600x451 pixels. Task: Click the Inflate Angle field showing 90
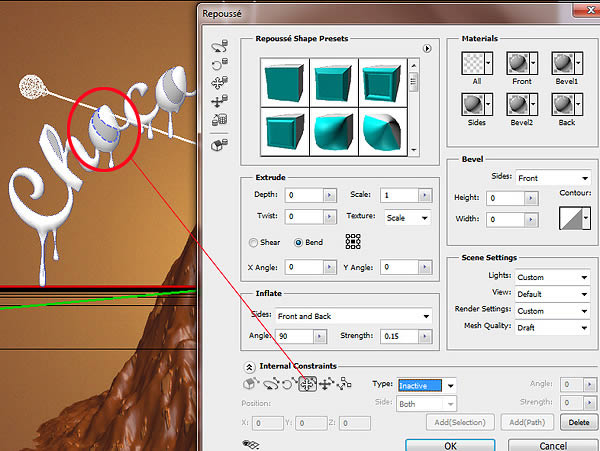(295, 336)
